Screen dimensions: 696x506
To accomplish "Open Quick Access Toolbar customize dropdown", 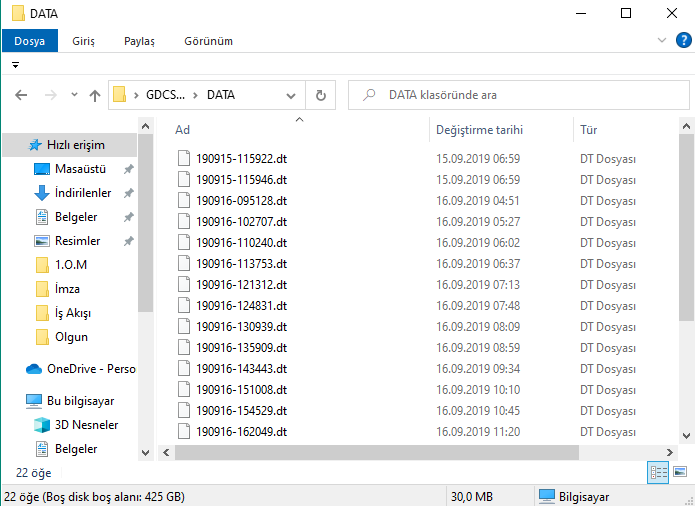I will pyautogui.click(x=16, y=65).
